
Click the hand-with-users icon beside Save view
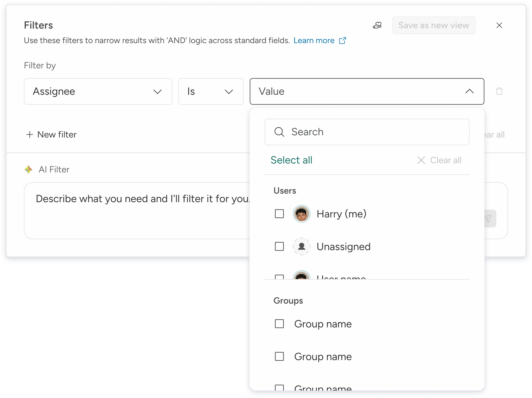pyautogui.click(x=377, y=25)
